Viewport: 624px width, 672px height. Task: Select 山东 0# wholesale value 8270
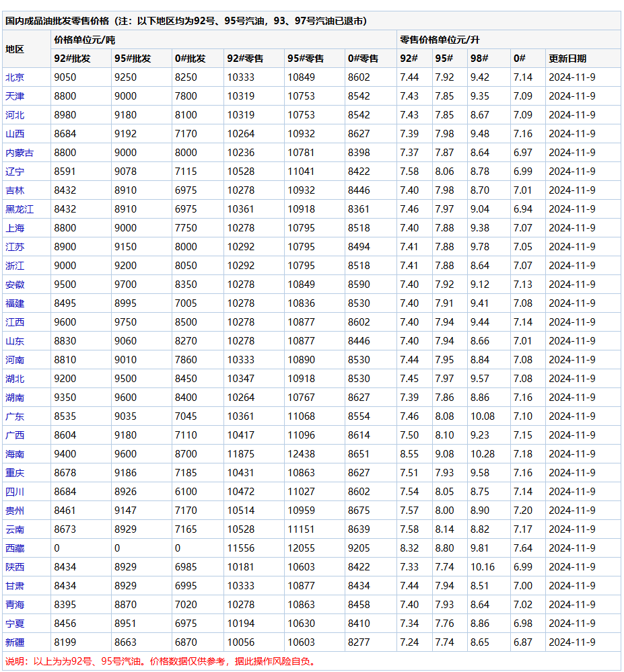[186, 342]
